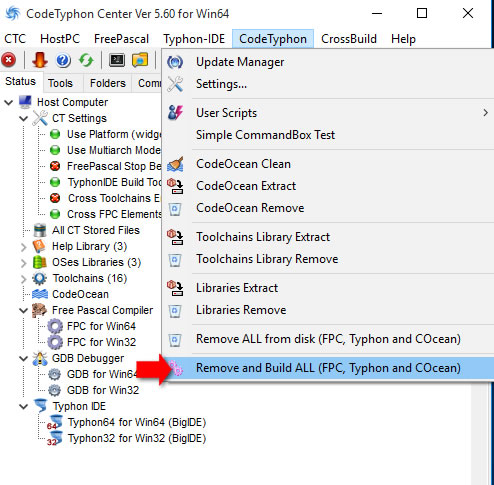Select the Cross Toolchains setting row
This screenshot has height=485, width=494.
114,198
